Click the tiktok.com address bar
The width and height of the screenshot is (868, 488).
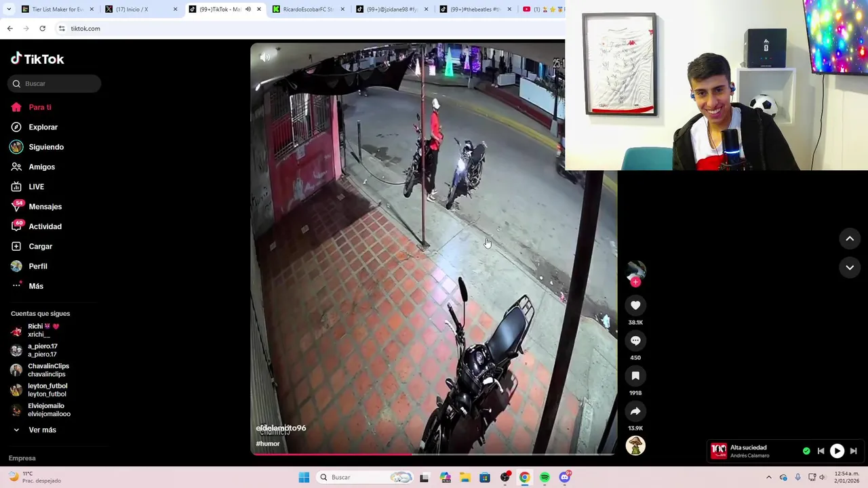point(310,28)
